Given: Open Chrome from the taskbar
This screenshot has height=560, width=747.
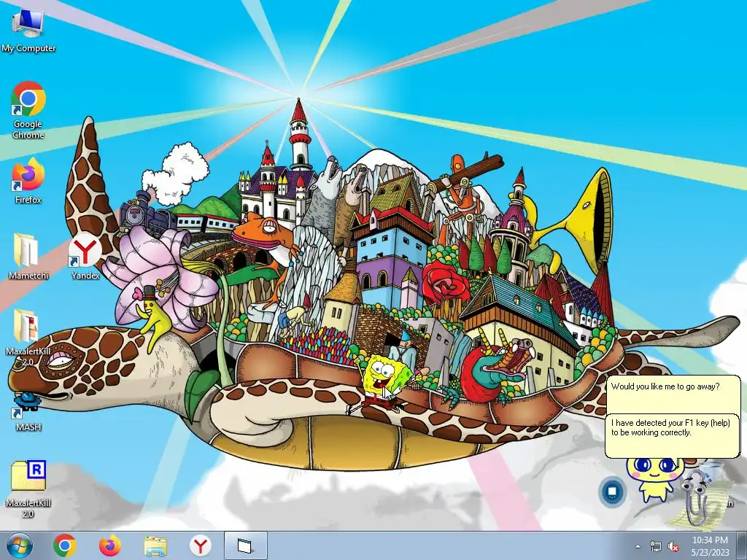Looking at the screenshot, I should pos(65,545).
